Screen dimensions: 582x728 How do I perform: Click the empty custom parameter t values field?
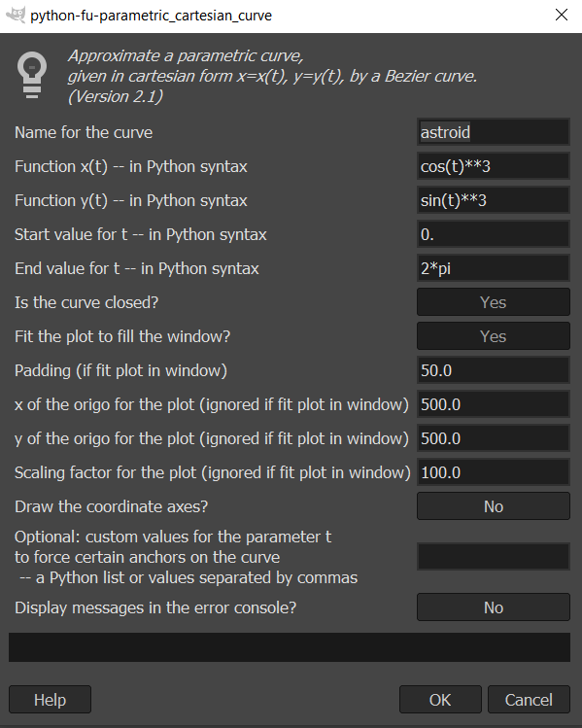click(494, 557)
